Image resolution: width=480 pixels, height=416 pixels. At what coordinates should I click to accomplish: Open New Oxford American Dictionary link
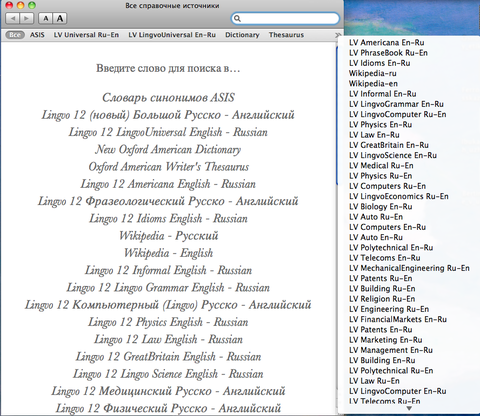tap(168, 150)
